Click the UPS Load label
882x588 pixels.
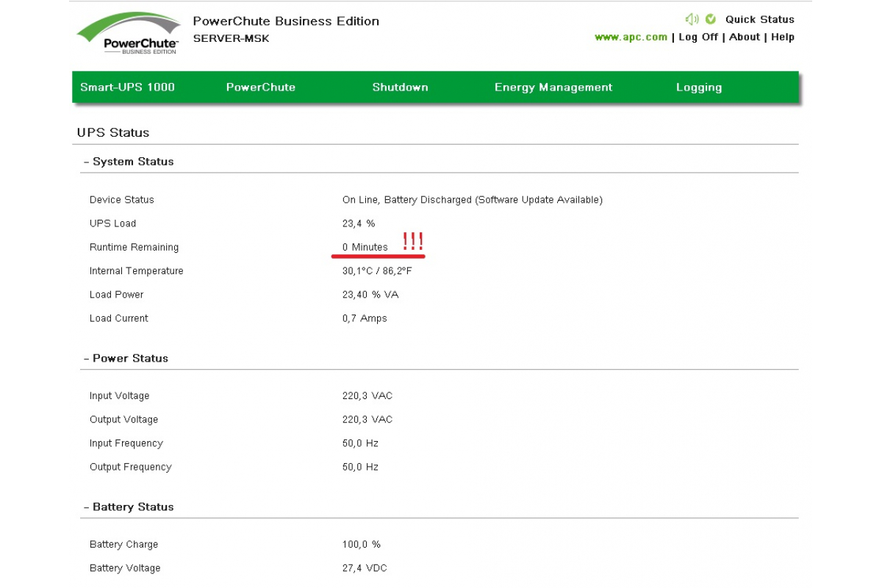click(113, 223)
